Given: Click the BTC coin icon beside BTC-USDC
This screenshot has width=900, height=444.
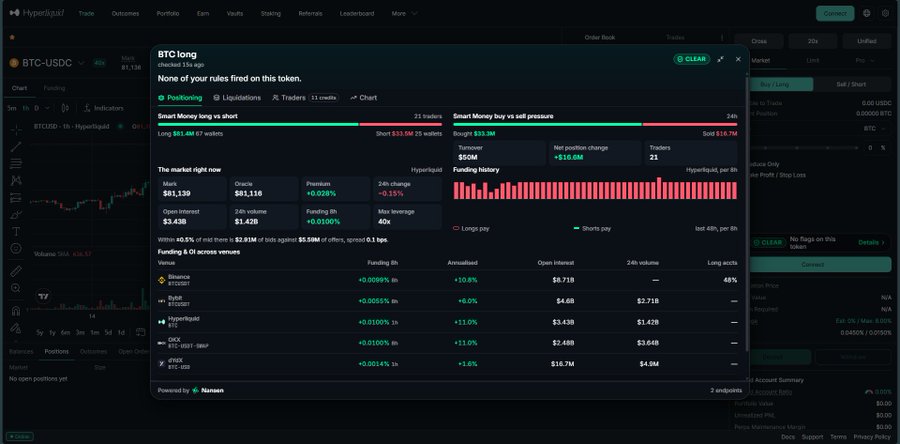Looking at the screenshot, I should [14, 63].
